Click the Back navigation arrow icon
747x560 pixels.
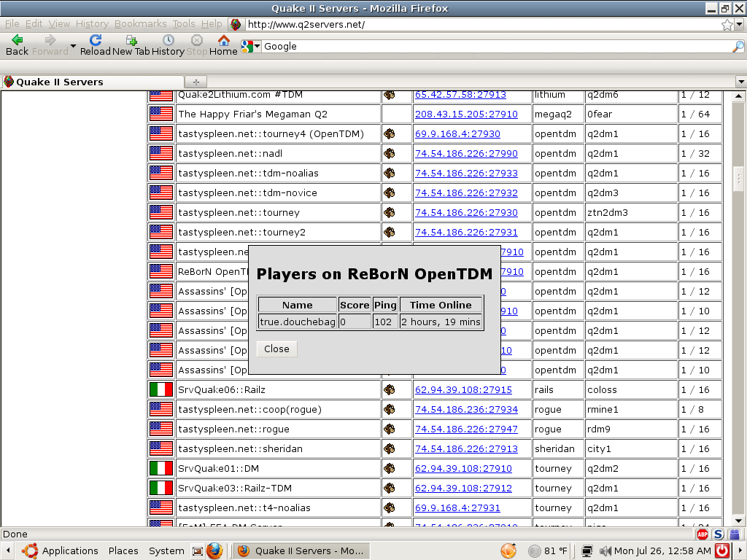point(17,40)
